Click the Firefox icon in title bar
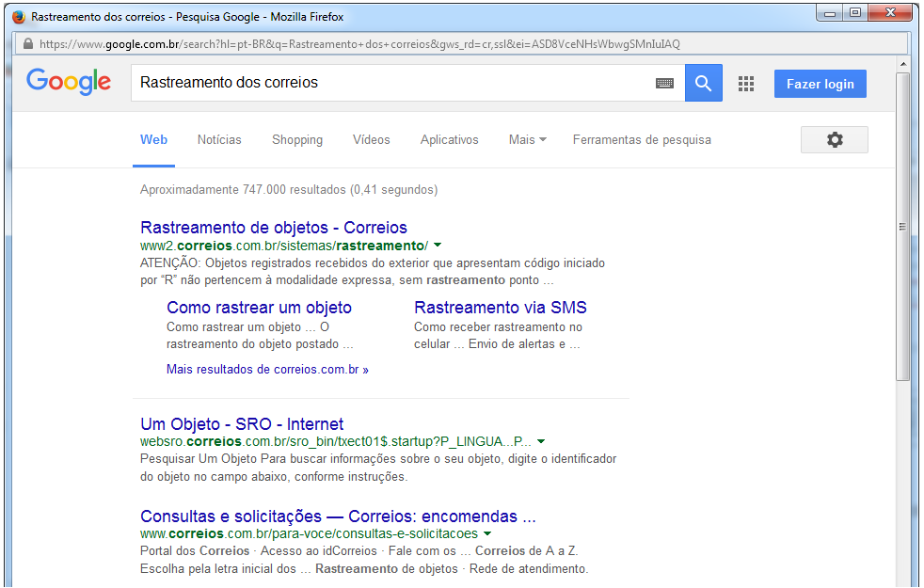The width and height of the screenshot is (924, 588). (x=19, y=17)
